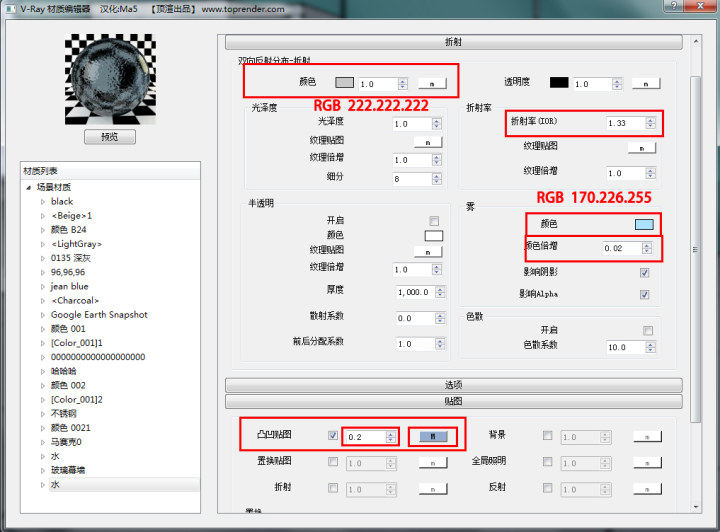Enable the 色散 开启 checkbox
This screenshot has height=532, width=720.
[x=648, y=331]
